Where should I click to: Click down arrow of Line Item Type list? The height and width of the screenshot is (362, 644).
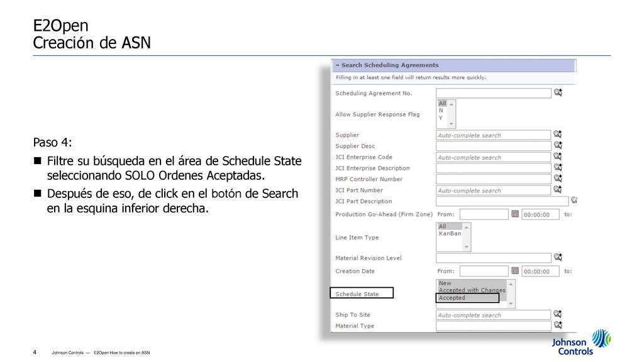[x=466, y=246]
